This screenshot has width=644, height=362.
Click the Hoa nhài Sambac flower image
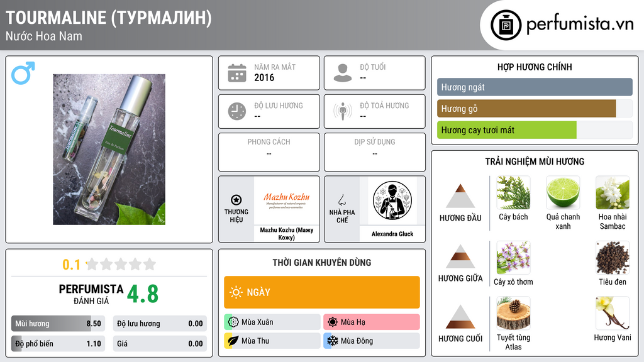click(x=613, y=193)
